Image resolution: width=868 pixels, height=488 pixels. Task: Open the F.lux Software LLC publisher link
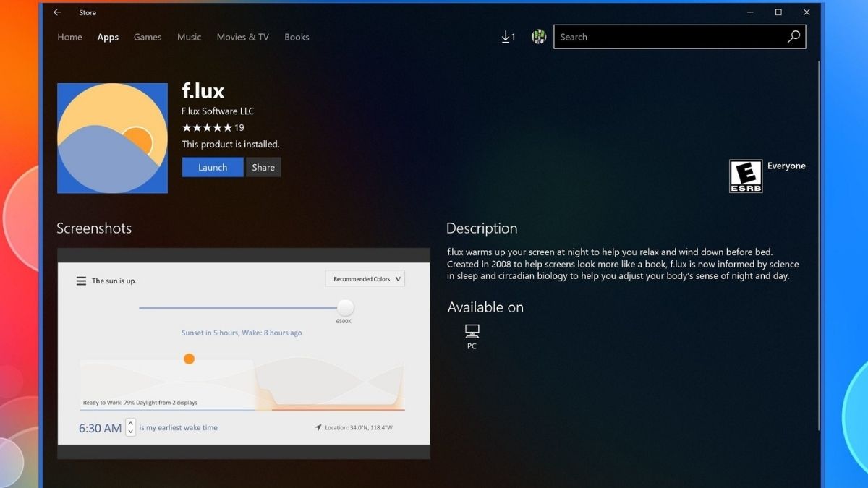[218, 111]
